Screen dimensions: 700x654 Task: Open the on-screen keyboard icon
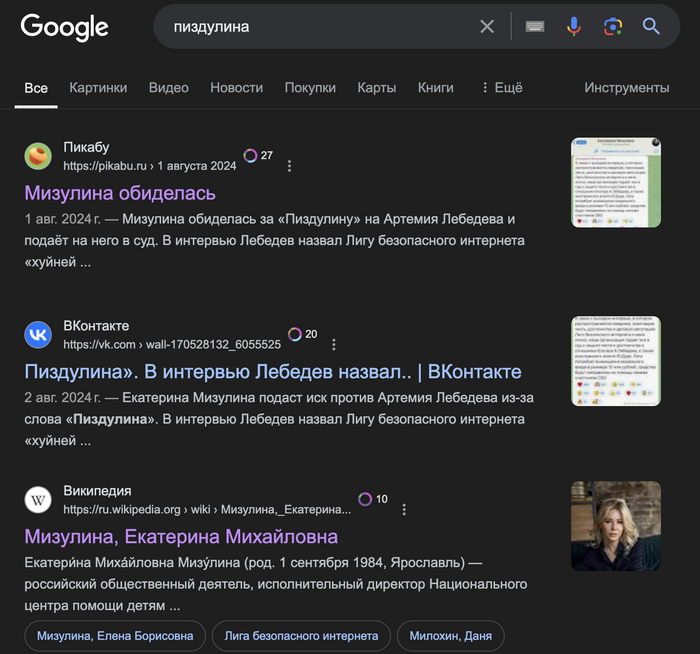pyautogui.click(x=535, y=27)
